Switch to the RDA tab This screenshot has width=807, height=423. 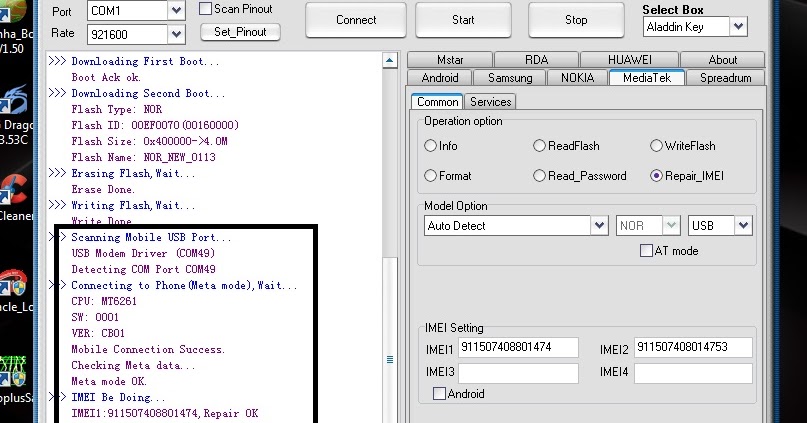(x=536, y=60)
